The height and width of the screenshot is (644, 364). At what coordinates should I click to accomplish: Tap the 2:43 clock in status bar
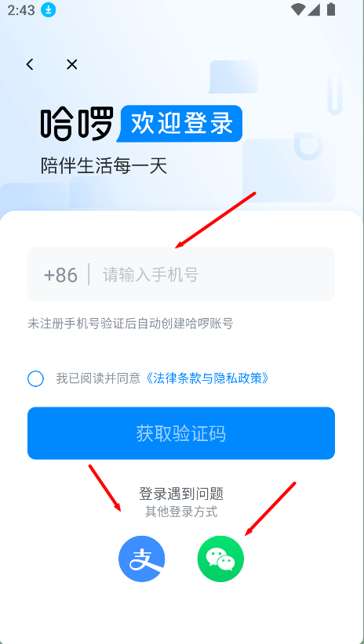pos(21,10)
